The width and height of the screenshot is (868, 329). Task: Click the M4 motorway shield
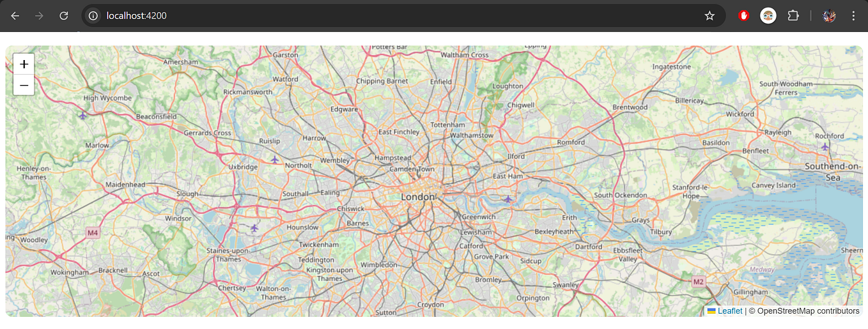click(x=93, y=233)
